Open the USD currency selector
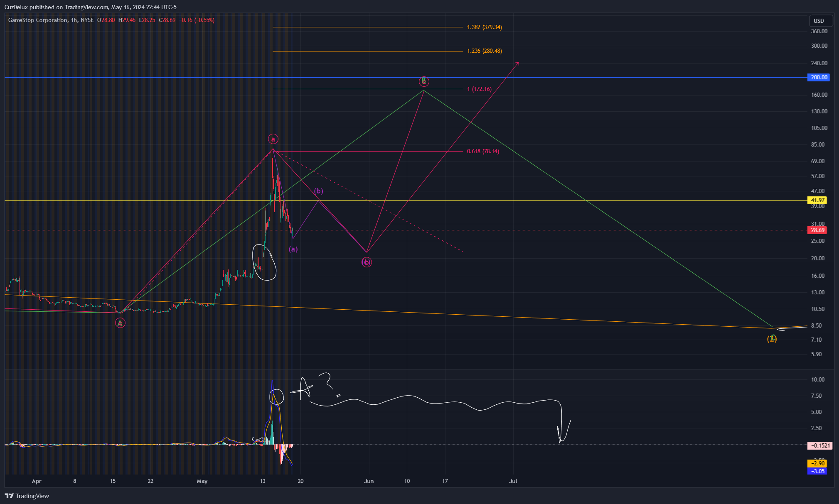Viewport: 839px width, 504px height. click(820, 21)
